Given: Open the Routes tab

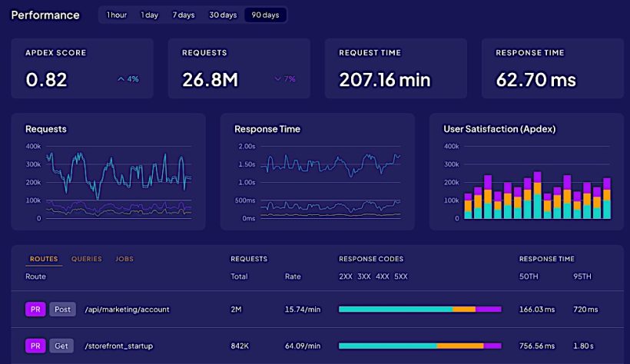Looking at the screenshot, I should pos(44,259).
